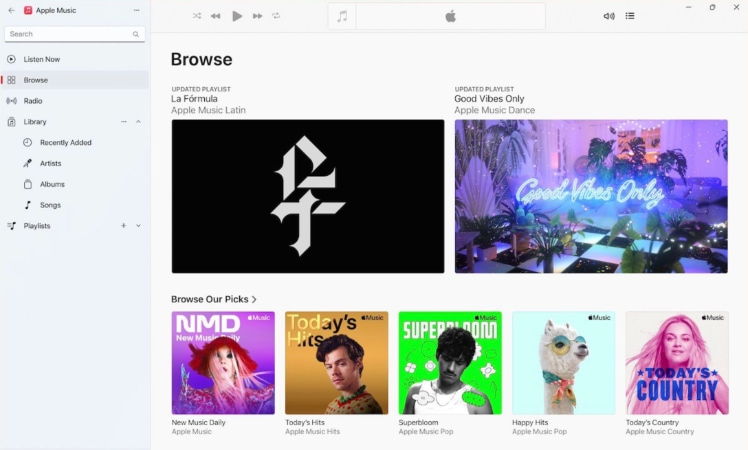Expand the Playlists section chevron

[x=138, y=226]
